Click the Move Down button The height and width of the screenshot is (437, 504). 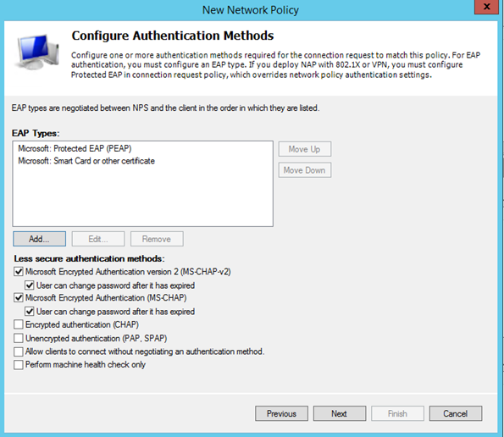coord(304,170)
